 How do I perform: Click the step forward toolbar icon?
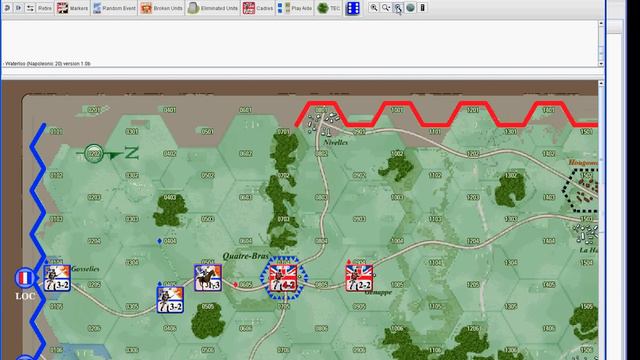(x=19, y=8)
